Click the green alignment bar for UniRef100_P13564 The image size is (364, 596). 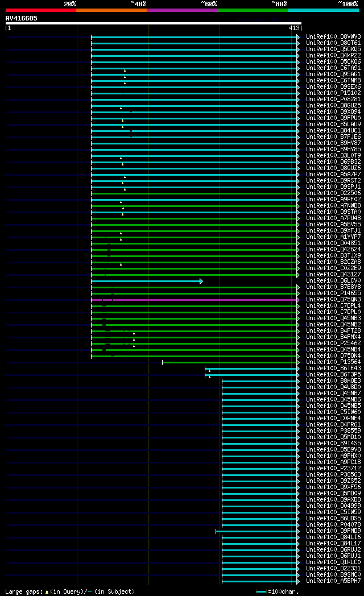pos(231,363)
